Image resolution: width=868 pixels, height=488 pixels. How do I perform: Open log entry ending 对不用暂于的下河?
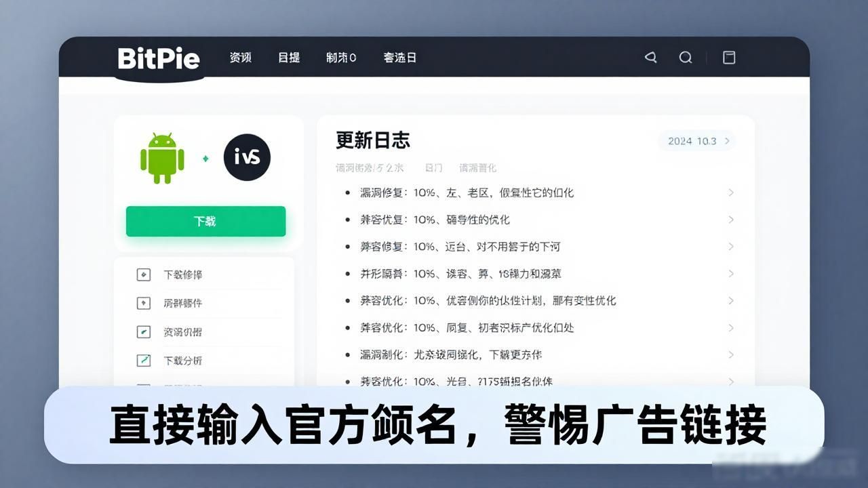coord(460,247)
